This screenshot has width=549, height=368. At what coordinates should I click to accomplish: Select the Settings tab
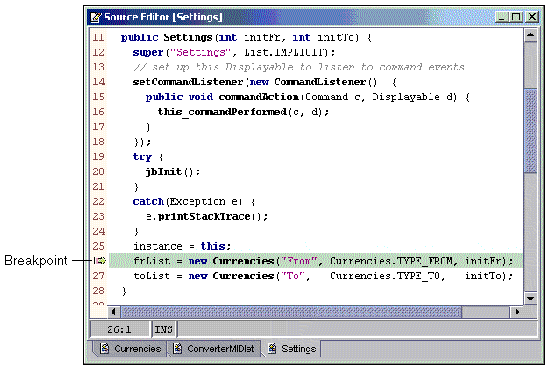[292, 348]
